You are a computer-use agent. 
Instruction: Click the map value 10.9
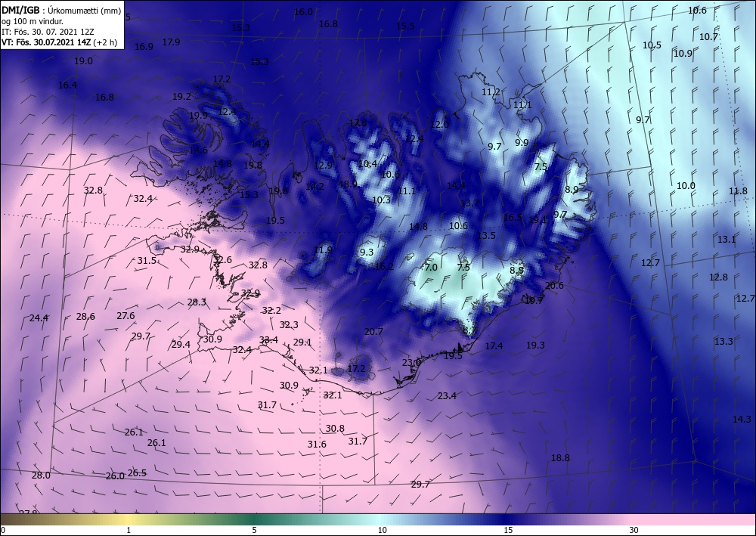click(x=683, y=54)
